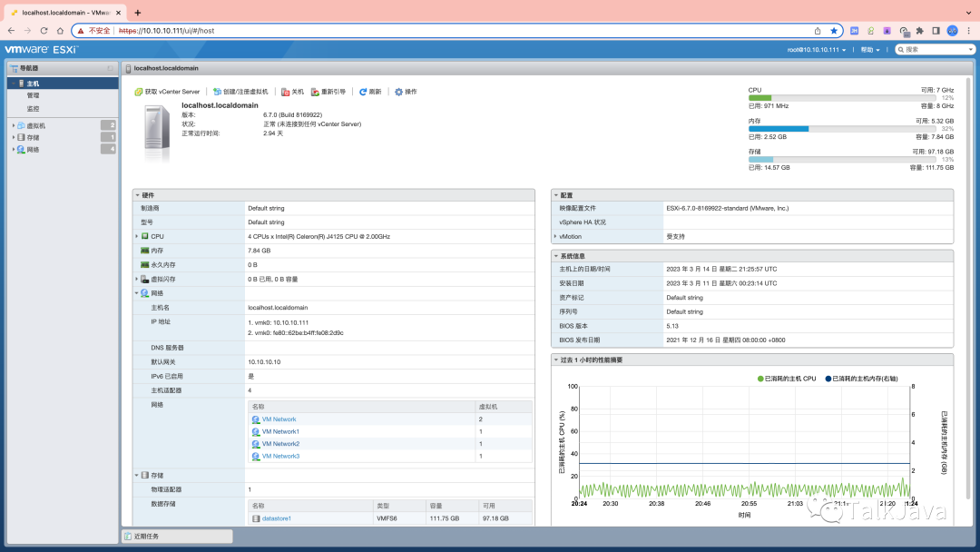Open the 操作 gear actions menu
980x552 pixels.
coord(398,92)
